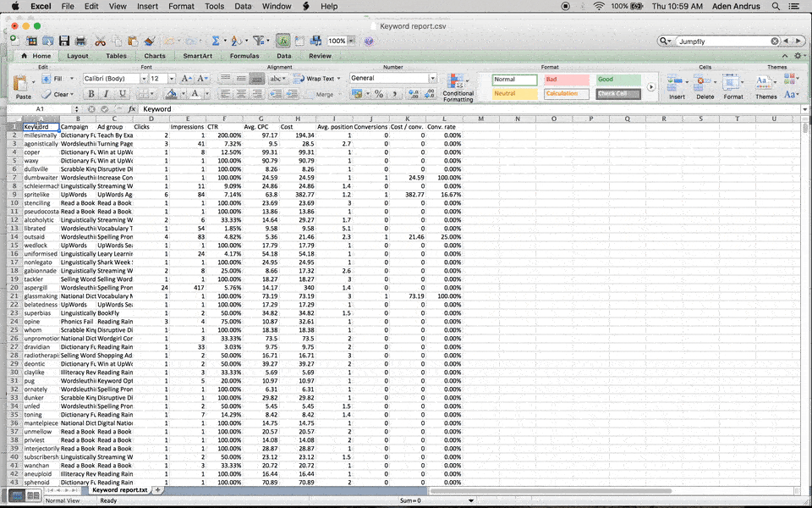
Task: Toggle the Toolbox panel icon
Action: [x=283, y=40]
